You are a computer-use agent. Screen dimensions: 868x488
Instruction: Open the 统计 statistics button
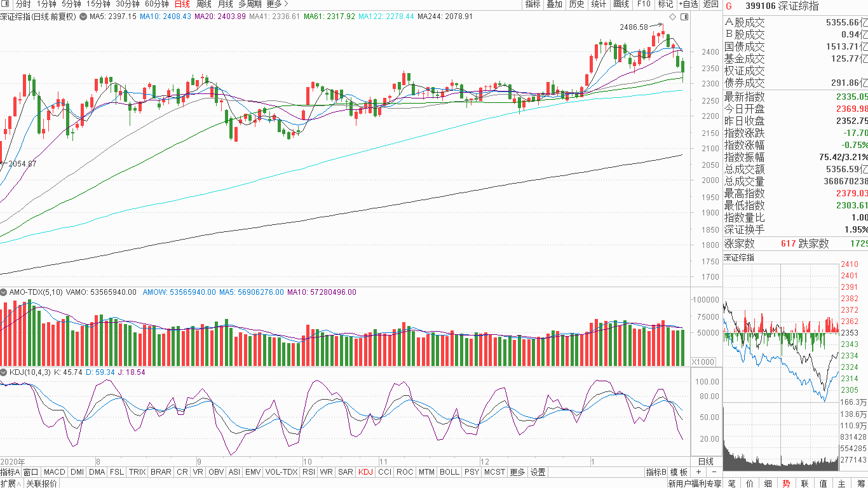pos(599,4)
